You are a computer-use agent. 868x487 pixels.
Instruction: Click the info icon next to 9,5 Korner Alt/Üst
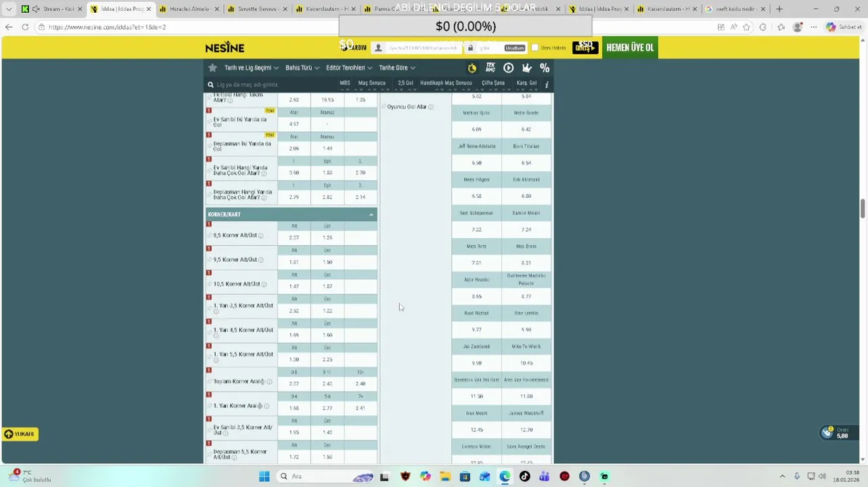pyautogui.click(x=260, y=260)
